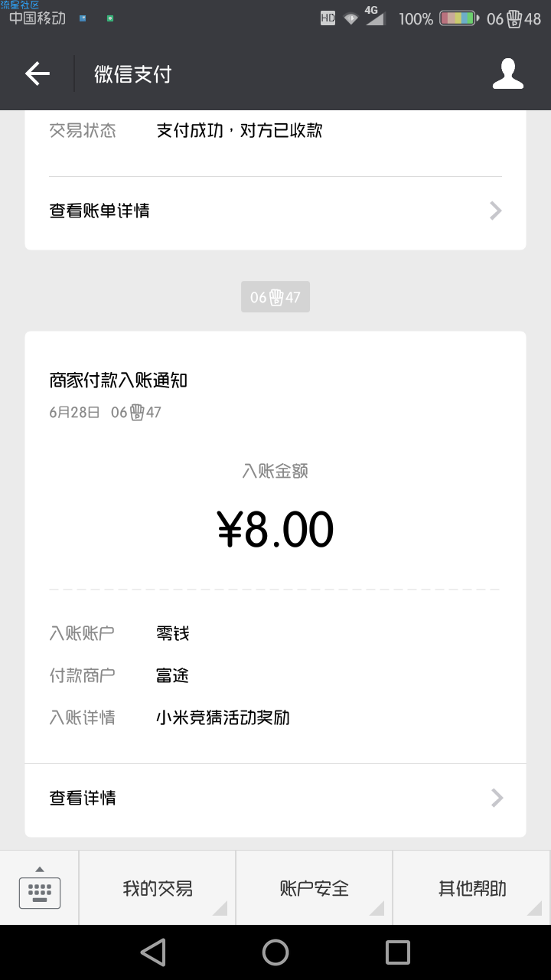Switch to keyboard input icon
Screen dimensions: 551x980
pyautogui.click(x=40, y=888)
